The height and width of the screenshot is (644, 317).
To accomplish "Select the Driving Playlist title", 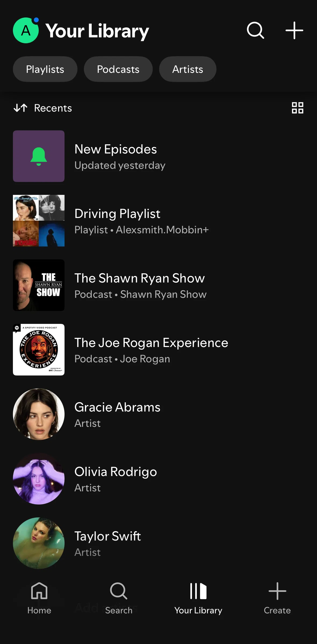I will point(117,214).
